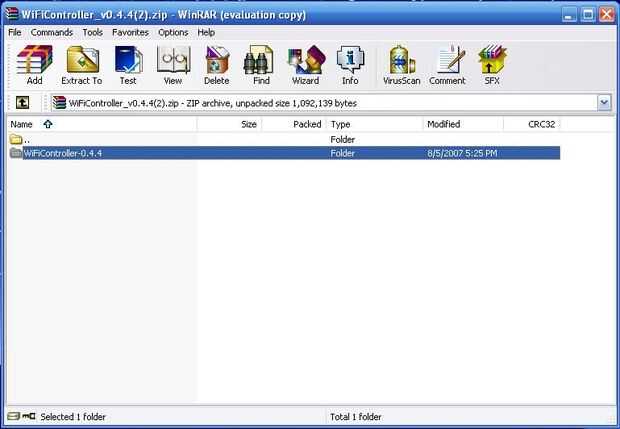620x429 pixels.
Task: Sort by the CRC32 column header
Action: [532, 124]
